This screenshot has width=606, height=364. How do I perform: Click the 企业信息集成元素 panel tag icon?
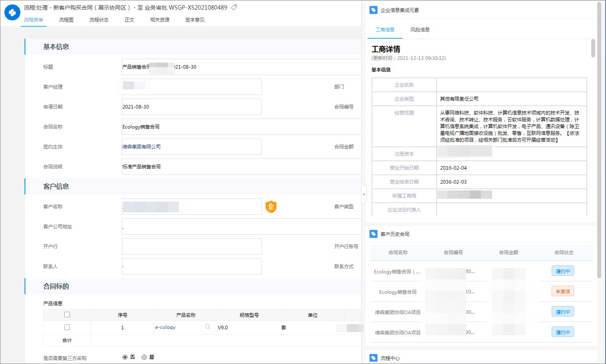point(374,10)
